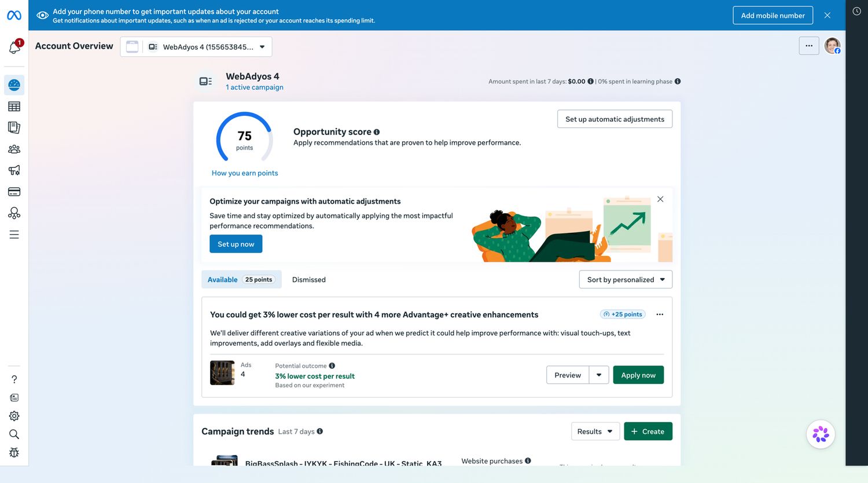
Task: Select the Available 25 points tab
Action: 241,280
